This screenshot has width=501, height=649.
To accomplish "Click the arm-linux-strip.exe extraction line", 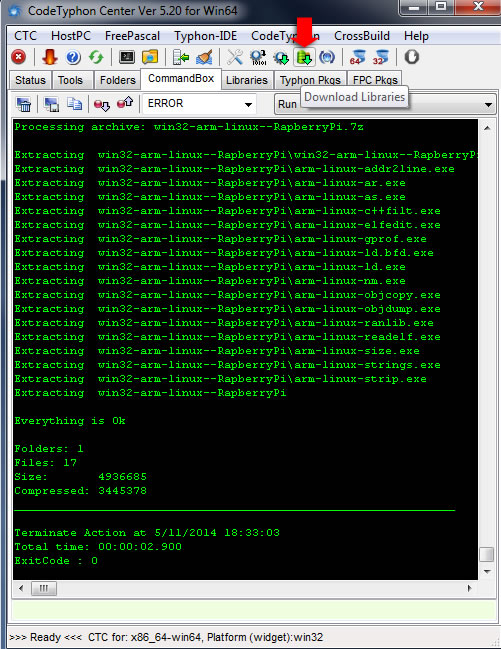I will [x=221, y=379].
